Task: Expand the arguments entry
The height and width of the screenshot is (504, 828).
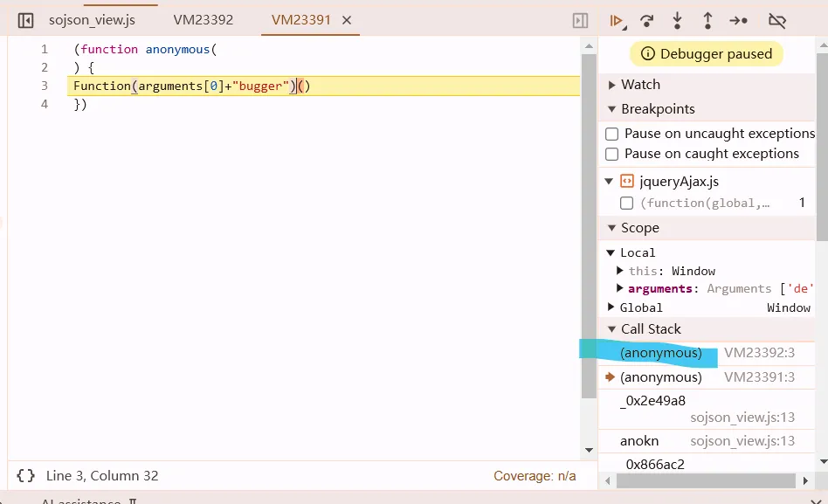Action: [x=620, y=288]
